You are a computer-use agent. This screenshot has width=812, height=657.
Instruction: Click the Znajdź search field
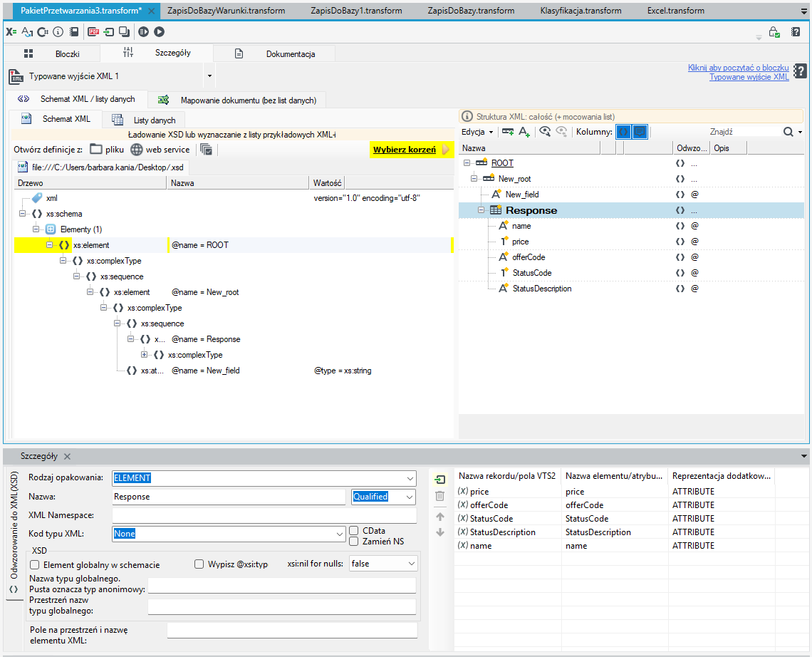tap(744, 132)
